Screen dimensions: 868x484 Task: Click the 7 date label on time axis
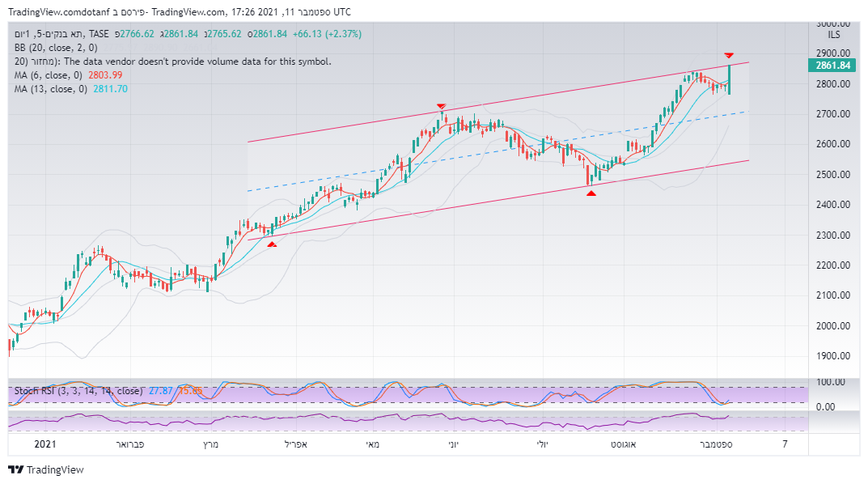click(x=785, y=444)
